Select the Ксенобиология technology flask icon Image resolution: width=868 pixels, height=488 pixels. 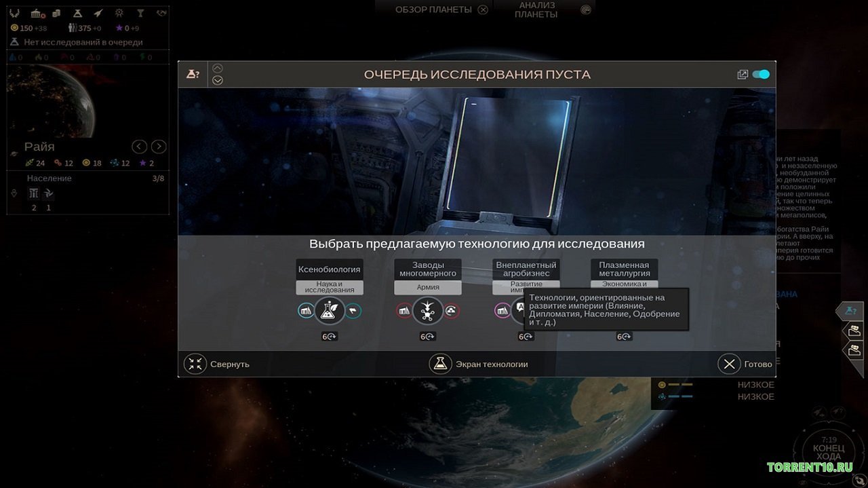(330, 311)
